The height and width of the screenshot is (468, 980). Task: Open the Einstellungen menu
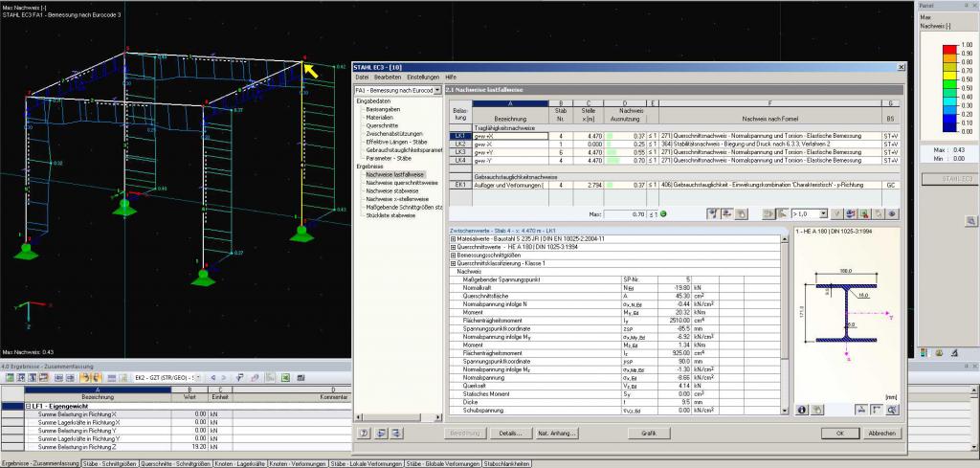[x=422, y=76]
